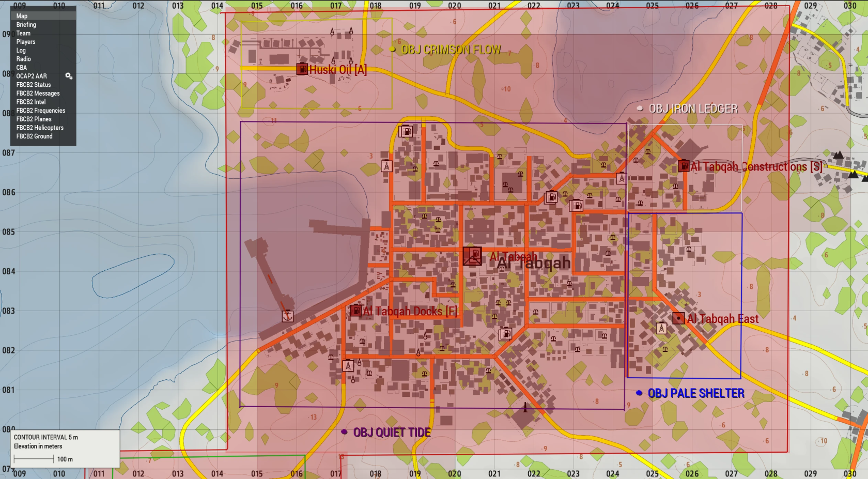Click the blue OBJ PALE SHELTER dot
The height and width of the screenshot is (479, 868).
(639, 393)
